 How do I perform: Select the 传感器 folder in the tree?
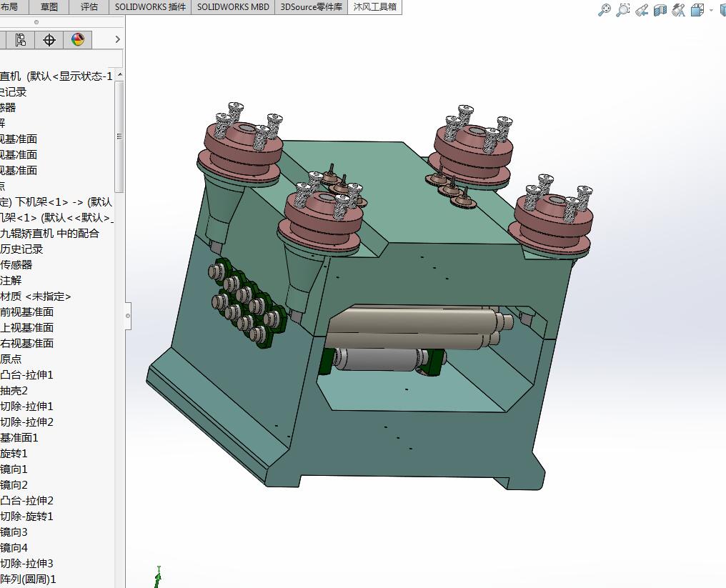point(21,265)
